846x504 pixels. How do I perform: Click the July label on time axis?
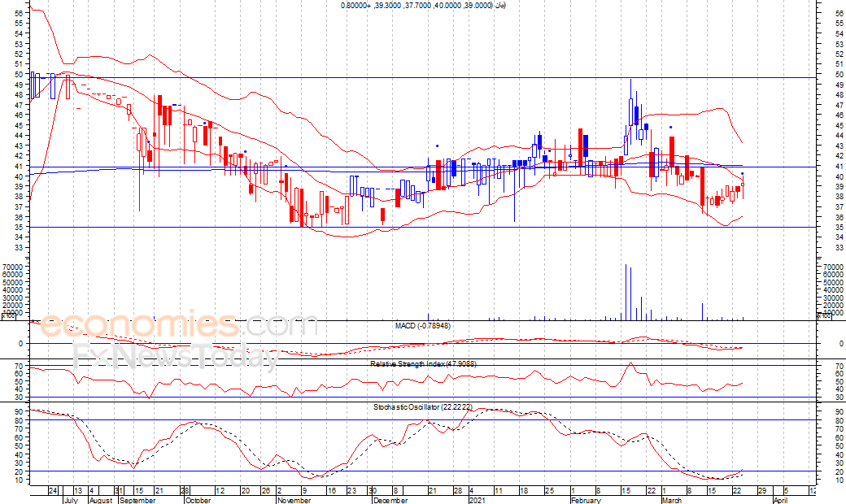(69, 501)
